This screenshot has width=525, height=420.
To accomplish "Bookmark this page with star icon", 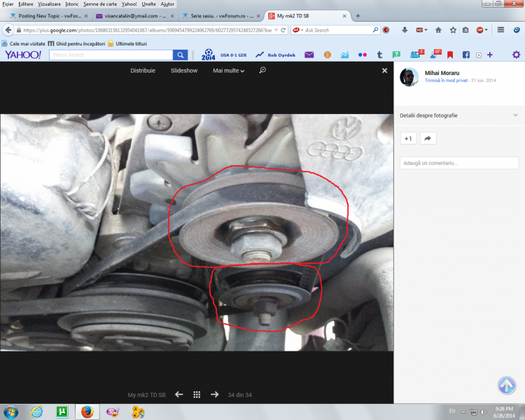I will [452, 30].
